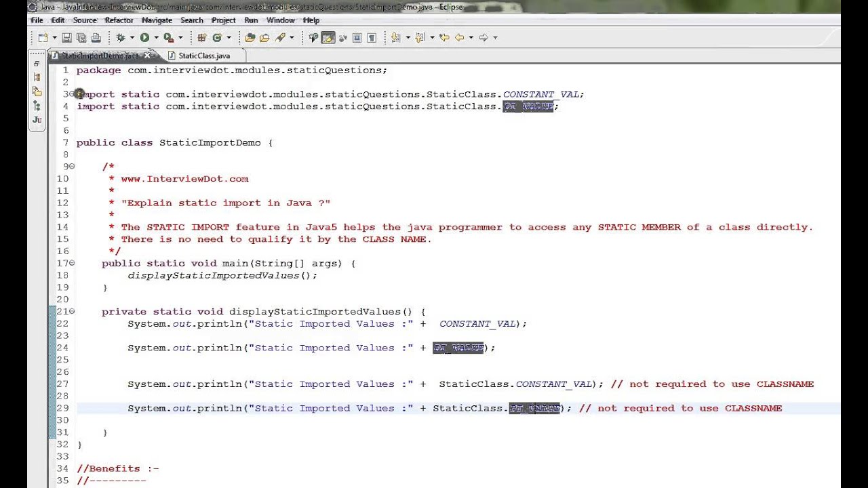Open the Navigate menu
The height and width of the screenshot is (488, 868).
pyautogui.click(x=157, y=20)
